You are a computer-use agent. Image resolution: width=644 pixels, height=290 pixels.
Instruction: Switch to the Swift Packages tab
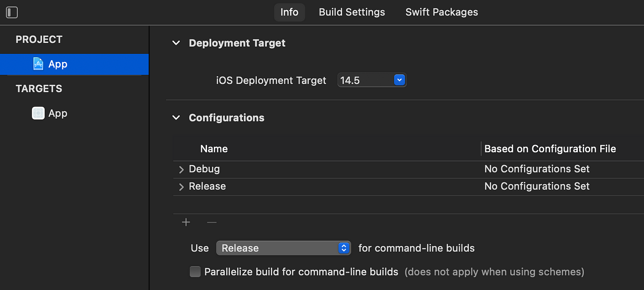pyautogui.click(x=442, y=12)
